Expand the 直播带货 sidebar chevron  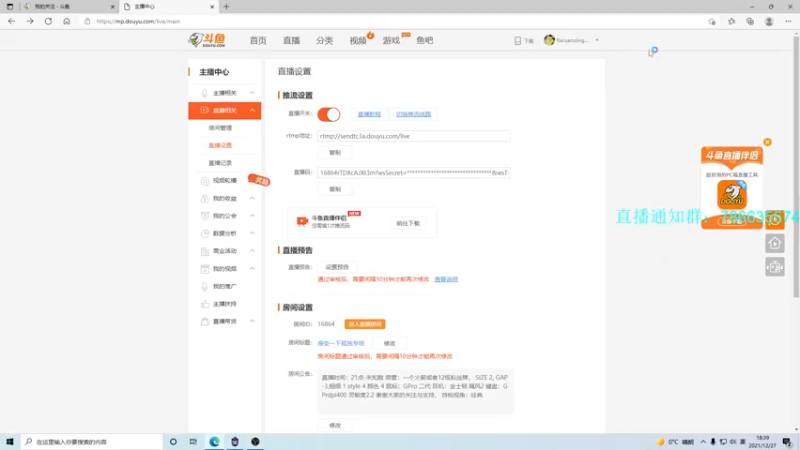click(x=252, y=321)
